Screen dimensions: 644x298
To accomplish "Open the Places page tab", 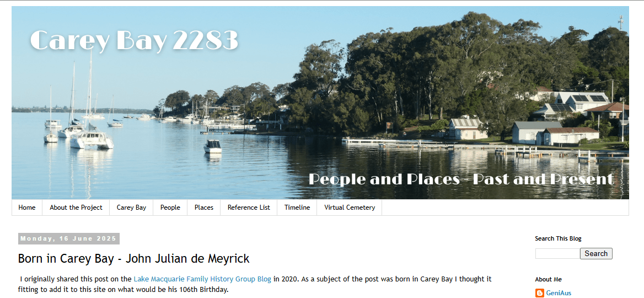I will click(203, 207).
